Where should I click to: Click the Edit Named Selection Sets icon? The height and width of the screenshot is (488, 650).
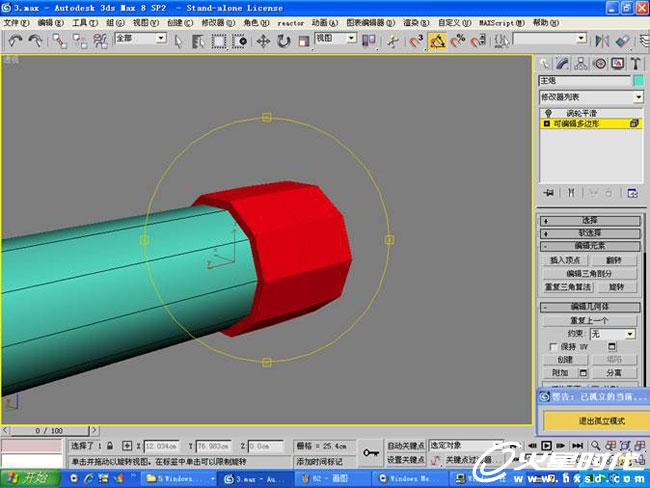501,41
